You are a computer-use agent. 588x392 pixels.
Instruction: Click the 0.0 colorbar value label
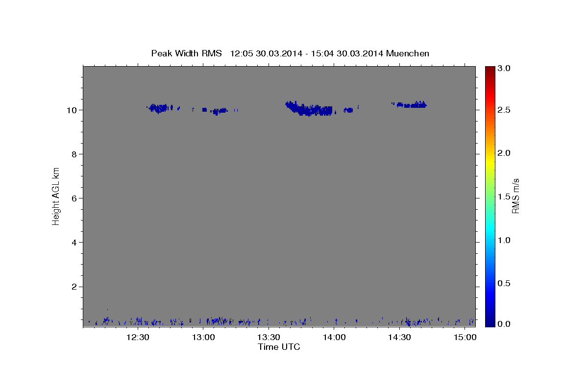(505, 324)
